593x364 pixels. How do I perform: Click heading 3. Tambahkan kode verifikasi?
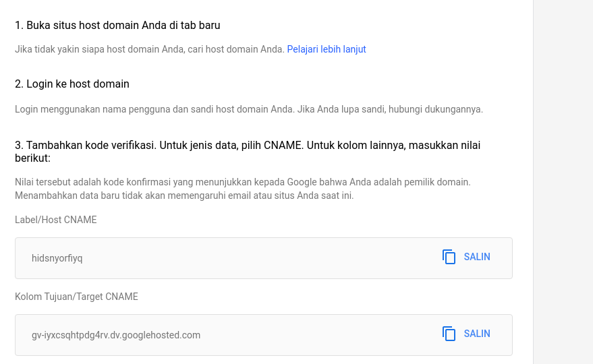(x=247, y=146)
